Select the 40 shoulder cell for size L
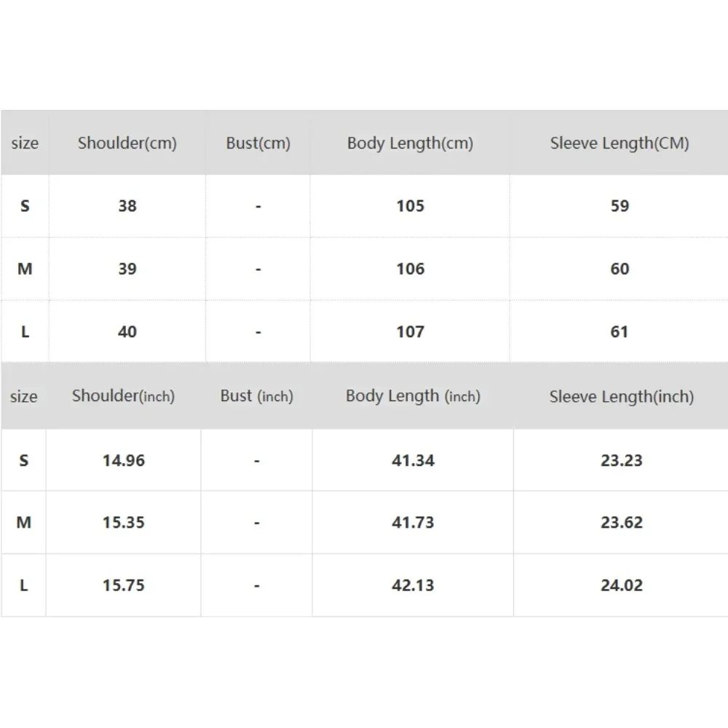 (x=127, y=331)
